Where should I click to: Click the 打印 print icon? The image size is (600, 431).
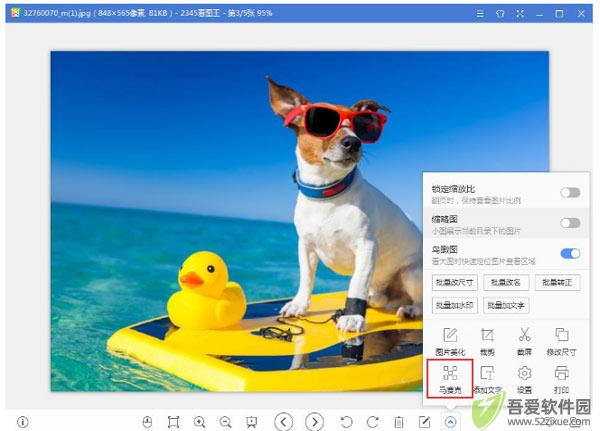click(x=561, y=379)
